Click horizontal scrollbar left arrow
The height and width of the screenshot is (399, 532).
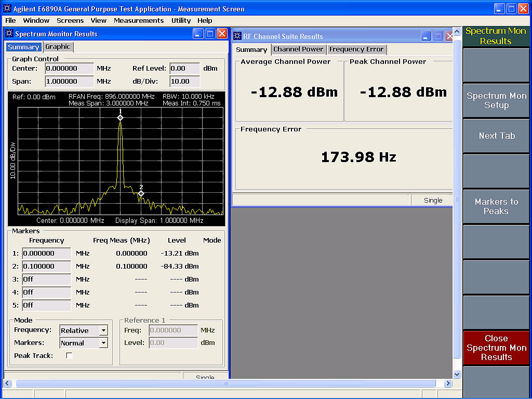pyautogui.click(x=7, y=383)
